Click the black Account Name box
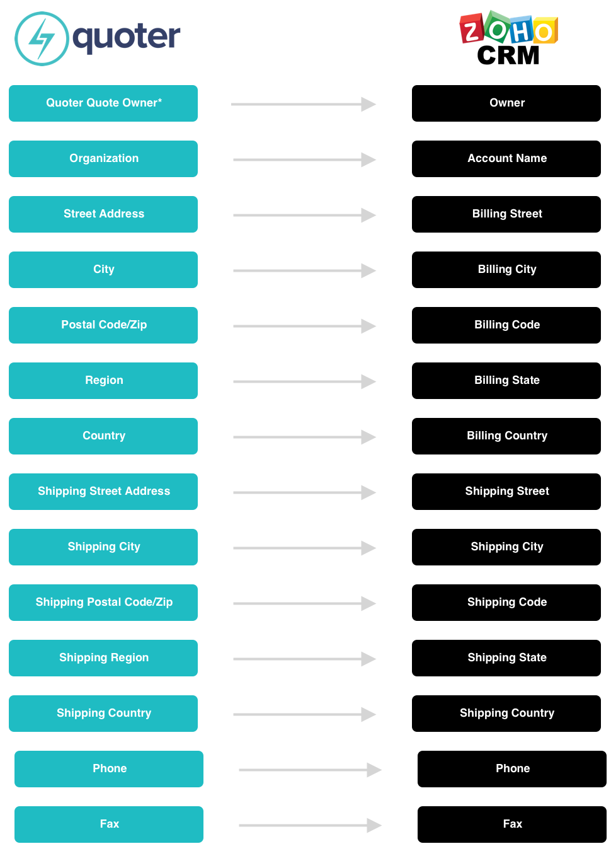Screen dimensions: 611x868 pyautogui.click(x=506, y=159)
